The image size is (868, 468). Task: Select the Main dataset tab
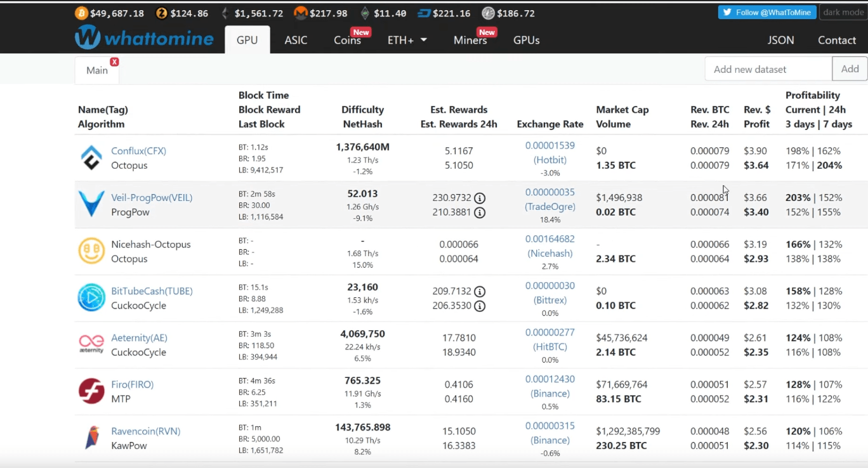click(x=97, y=70)
